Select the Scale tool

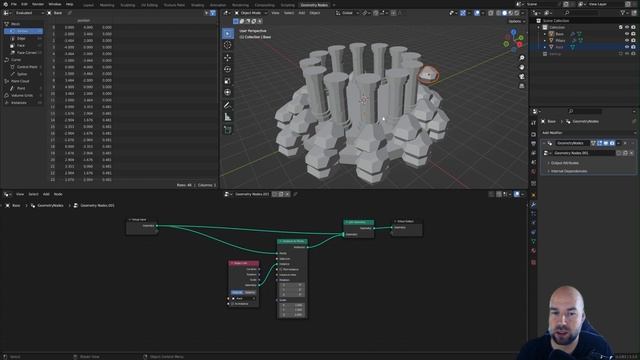coord(228,81)
